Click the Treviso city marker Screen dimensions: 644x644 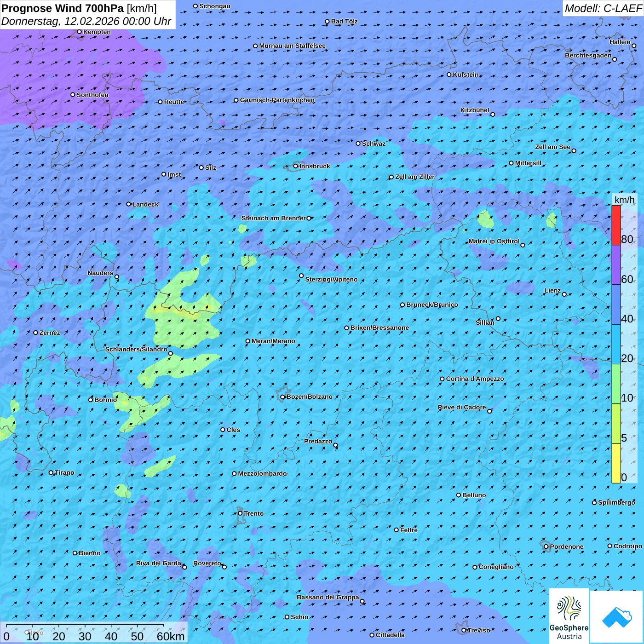[x=464, y=630]
